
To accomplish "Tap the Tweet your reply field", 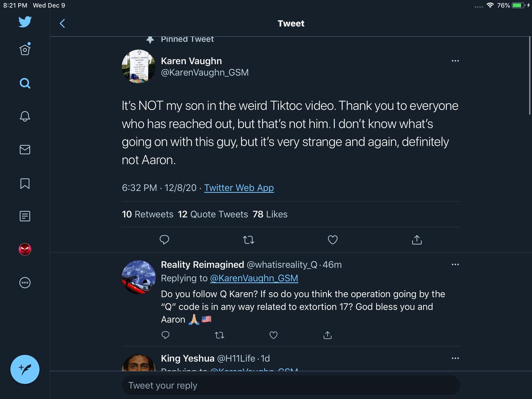I will tap(291, 385).
